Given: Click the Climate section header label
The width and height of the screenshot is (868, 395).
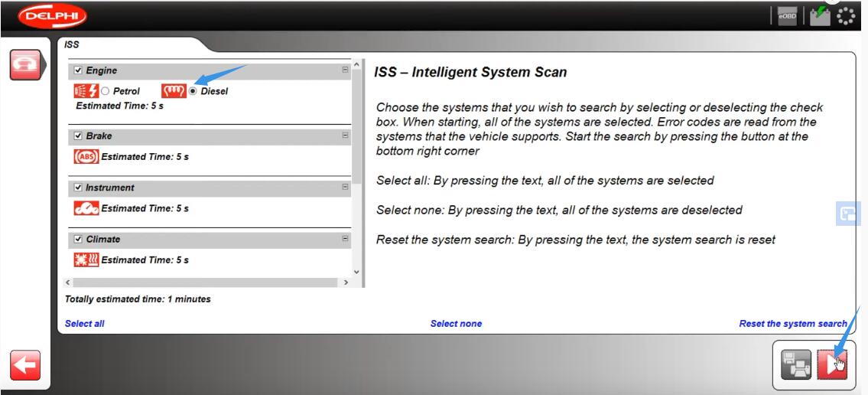Looking at the screenshot, I should coord(103,239).
